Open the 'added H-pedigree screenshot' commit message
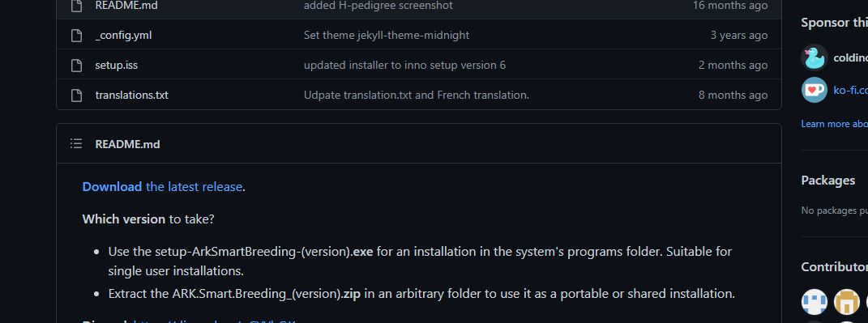 [378, 6]
